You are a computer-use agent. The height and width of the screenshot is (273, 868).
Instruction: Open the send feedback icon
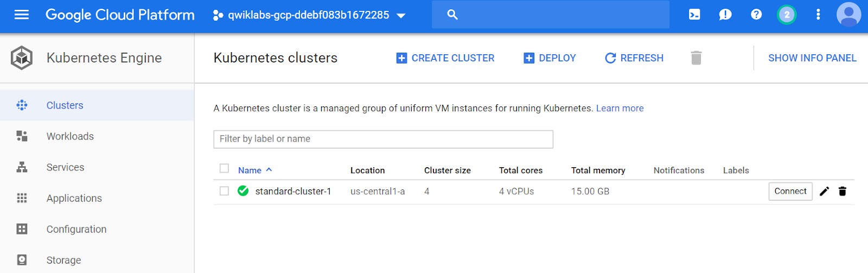pyautogui.click(x=725, y=15)
